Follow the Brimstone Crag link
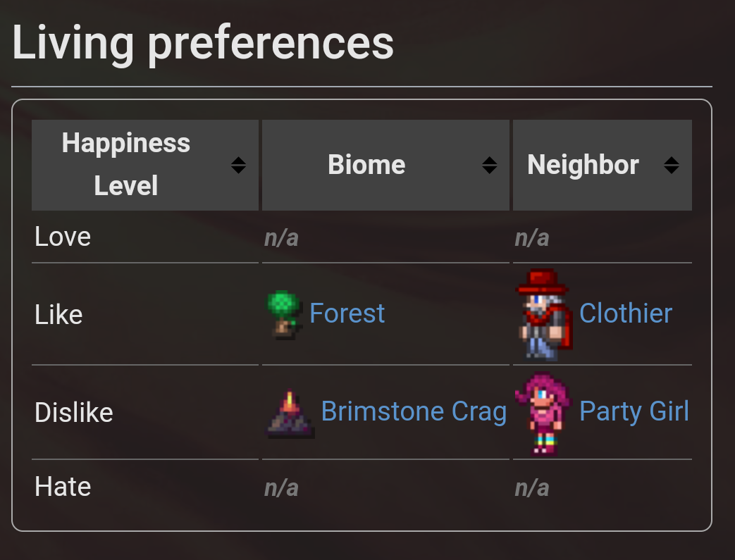 414,411
